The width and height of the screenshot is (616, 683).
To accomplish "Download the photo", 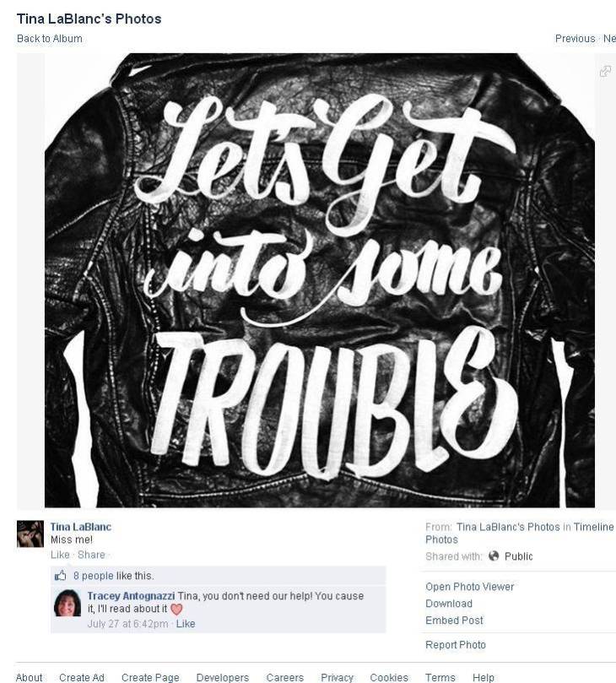I will point(448,604).
